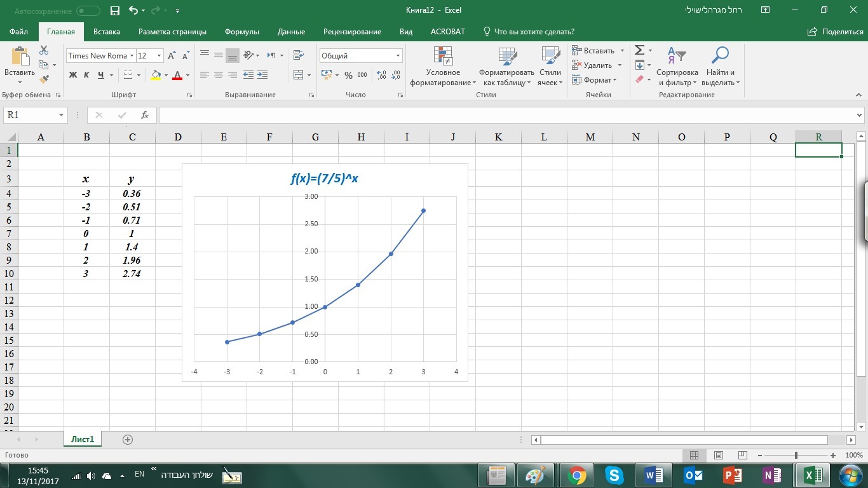Screen dimensions: 868x488
Task: Toggle italic formatting (К)
Action: [x=86, y=75]
